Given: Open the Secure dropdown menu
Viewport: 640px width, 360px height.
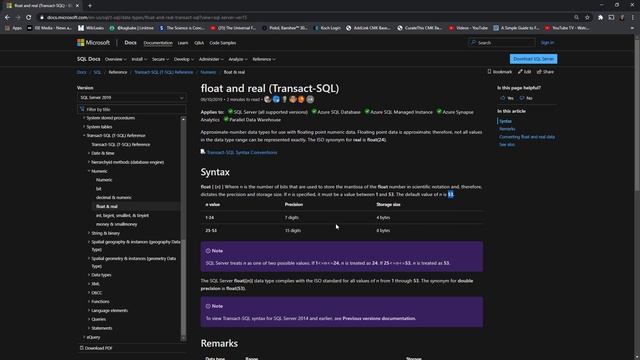Looking at the screenshot, I should tap(160, 59).
